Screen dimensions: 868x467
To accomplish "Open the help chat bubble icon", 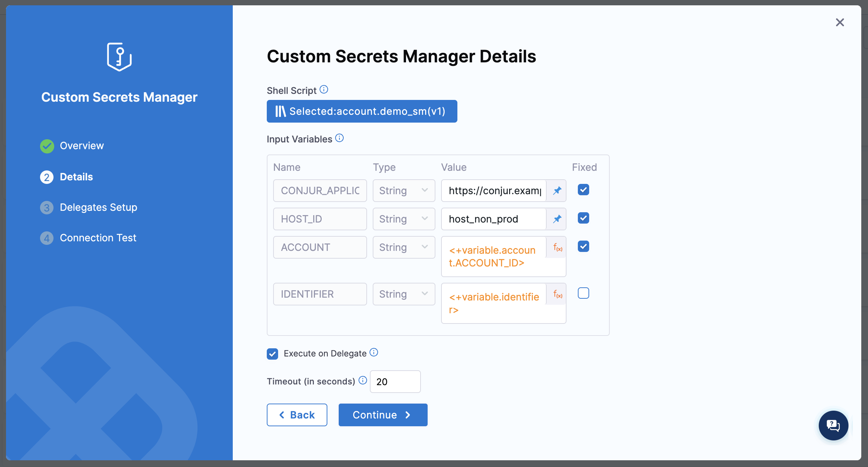I will point(833,425).
